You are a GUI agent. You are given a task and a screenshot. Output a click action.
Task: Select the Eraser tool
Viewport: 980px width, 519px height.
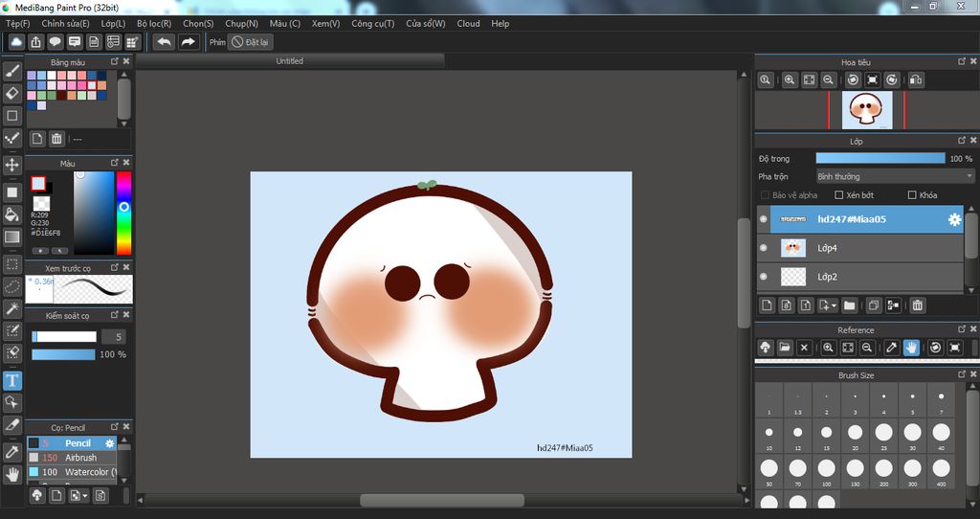(11, 93)
